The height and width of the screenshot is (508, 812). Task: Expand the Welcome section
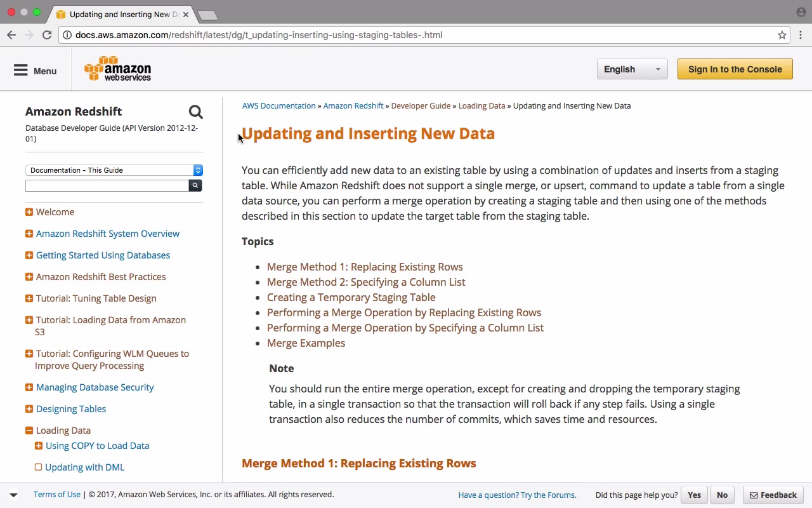point(29,212)
